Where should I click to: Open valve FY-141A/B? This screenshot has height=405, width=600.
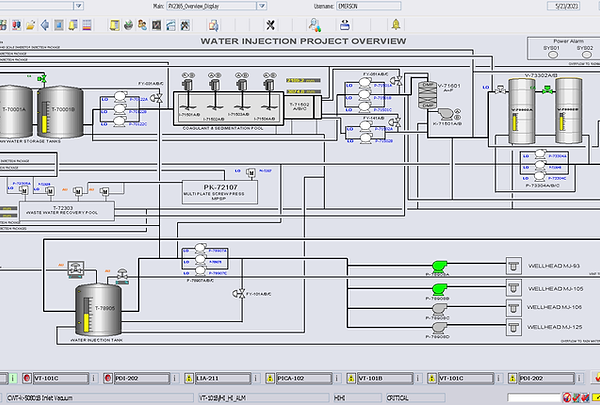pyautogui.click(x=395, y=122)
